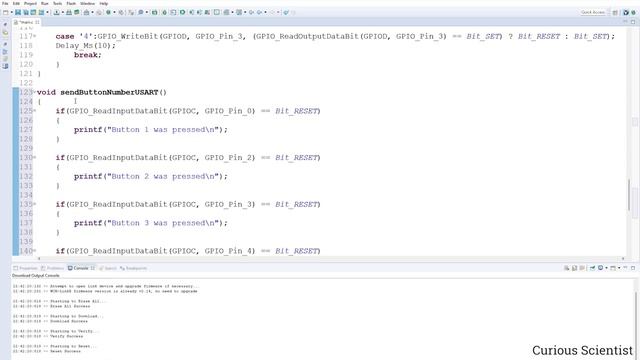This screenshot has width=640, height=360.
Task: Open the New file dropdown arrow
Action: 12,12
